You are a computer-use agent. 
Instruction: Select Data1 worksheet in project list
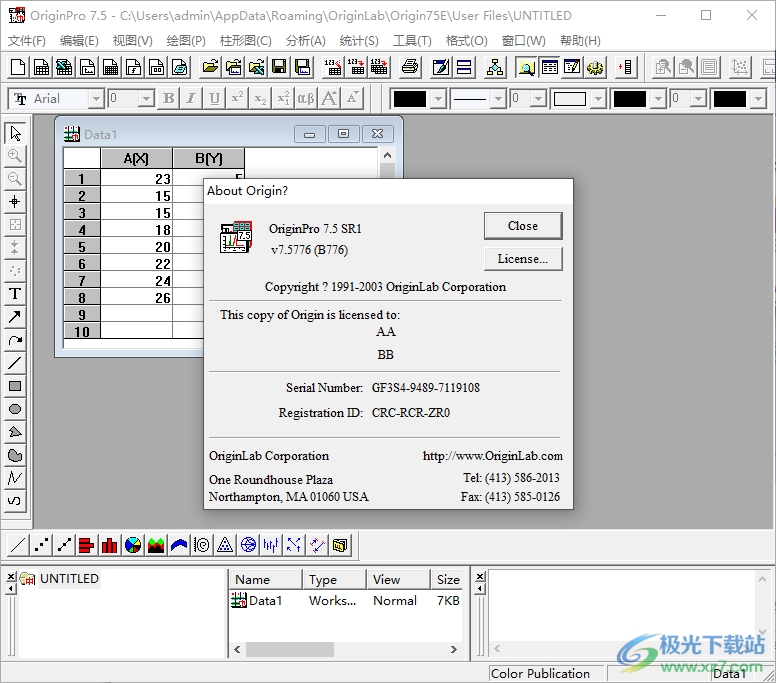pos(256,600)
